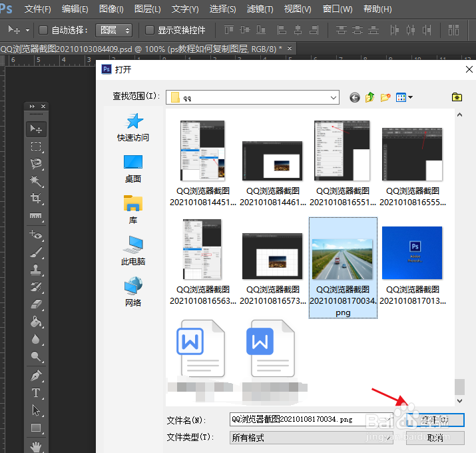Align top edges in options bar

click(x=229, y=30)
